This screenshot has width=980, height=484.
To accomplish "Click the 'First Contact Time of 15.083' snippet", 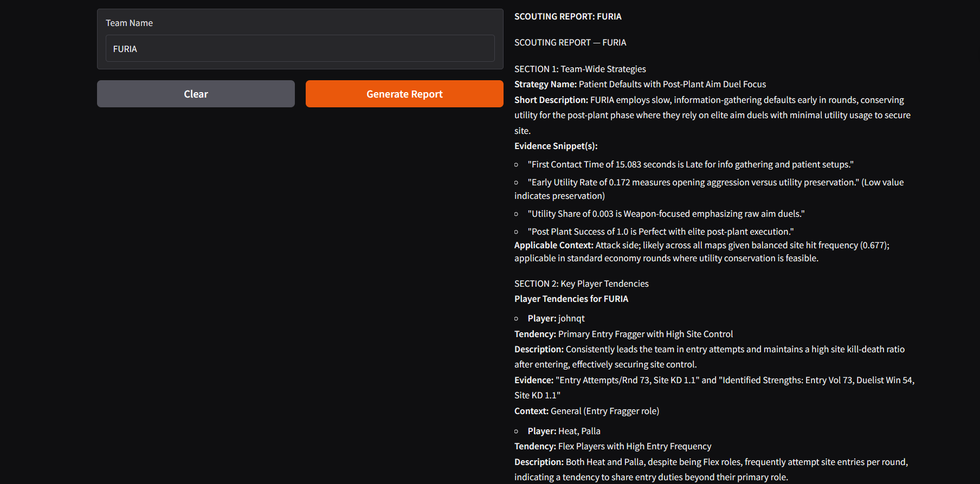I will pos(691,164).
